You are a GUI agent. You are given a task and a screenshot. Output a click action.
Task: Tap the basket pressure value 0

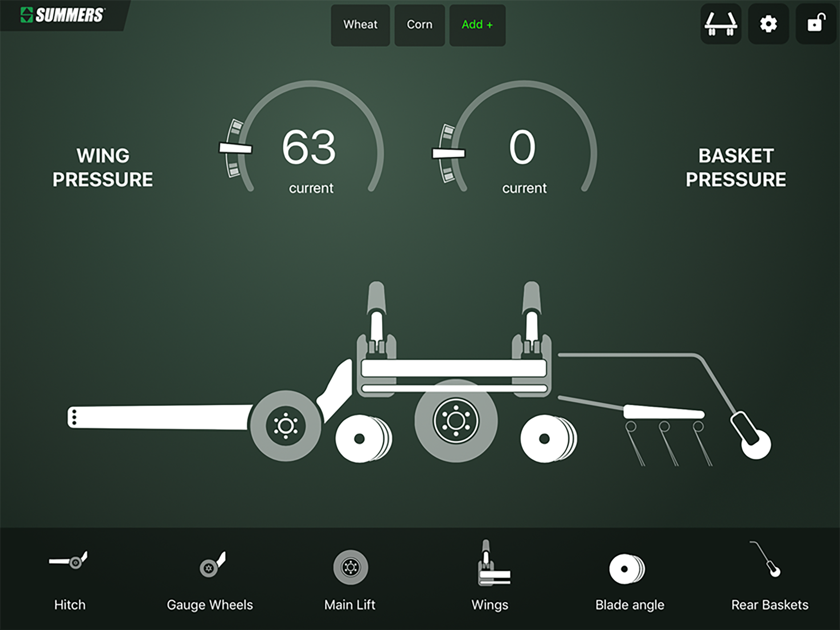(x=522, y=147)
